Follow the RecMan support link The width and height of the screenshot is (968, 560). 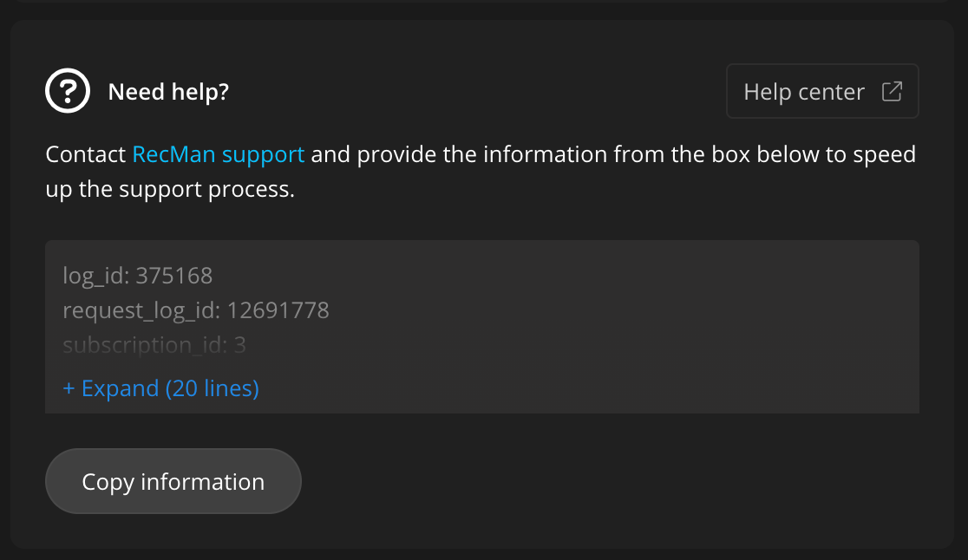click(x=218, y=155)
